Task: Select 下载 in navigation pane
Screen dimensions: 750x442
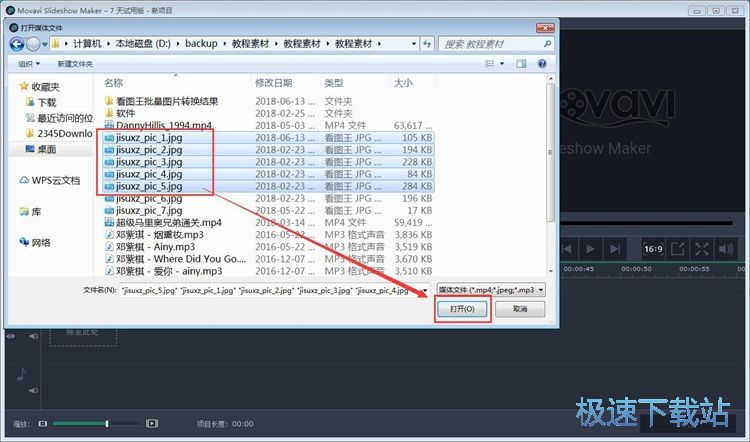Action: tap(41, 102)
